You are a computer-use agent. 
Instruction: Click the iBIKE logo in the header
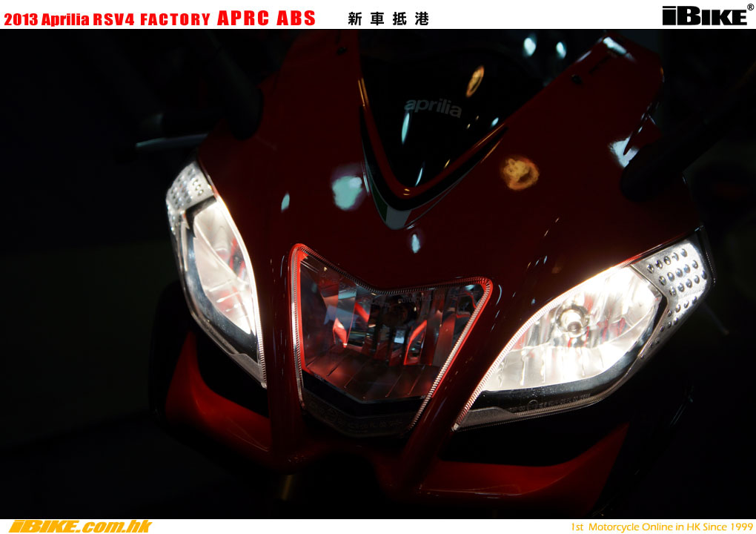coord(704,16)
